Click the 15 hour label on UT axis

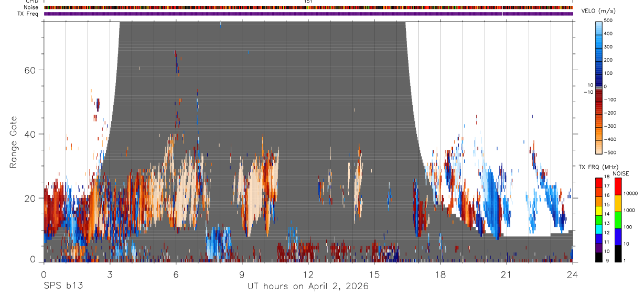click(374, 273)
